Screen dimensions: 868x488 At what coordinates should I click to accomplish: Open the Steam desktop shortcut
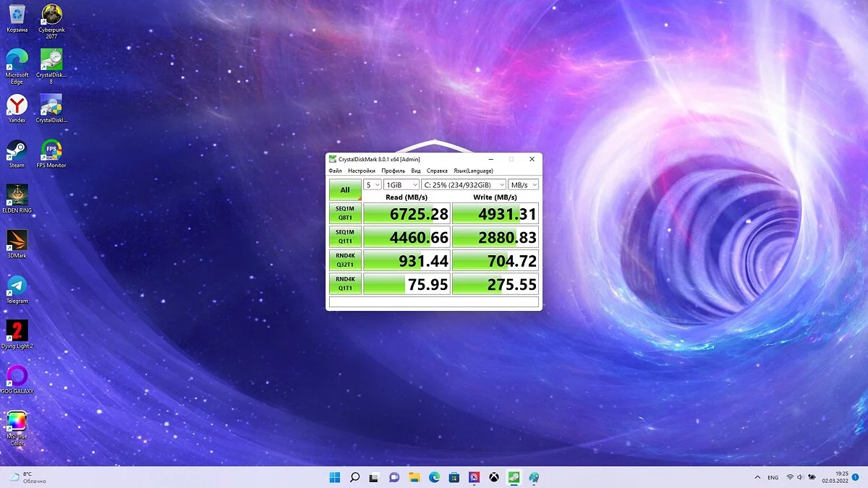pyautogui.click(x=17, y=150)
